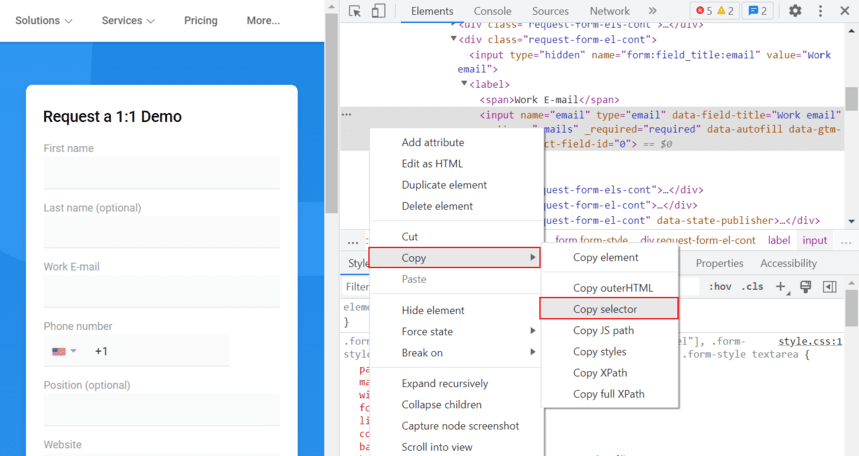Expand more DevTools tabs chevron
Image resolution: width=859 pixels, height=456 pixels.
pos(653,11)
